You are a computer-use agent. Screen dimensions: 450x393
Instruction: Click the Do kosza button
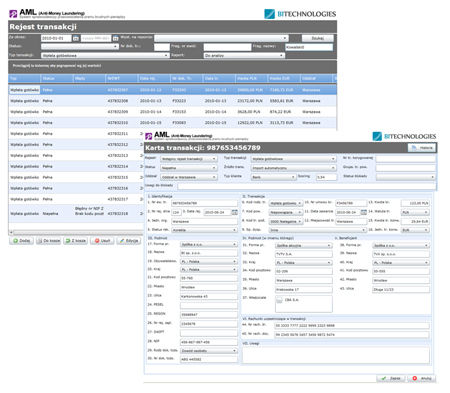[48, 241]
